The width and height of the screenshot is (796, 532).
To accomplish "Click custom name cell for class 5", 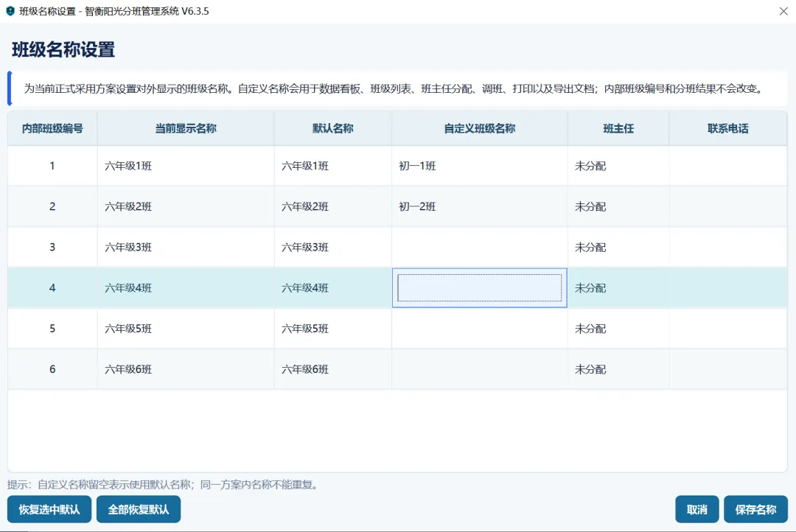I will click(x=480, y=329).
